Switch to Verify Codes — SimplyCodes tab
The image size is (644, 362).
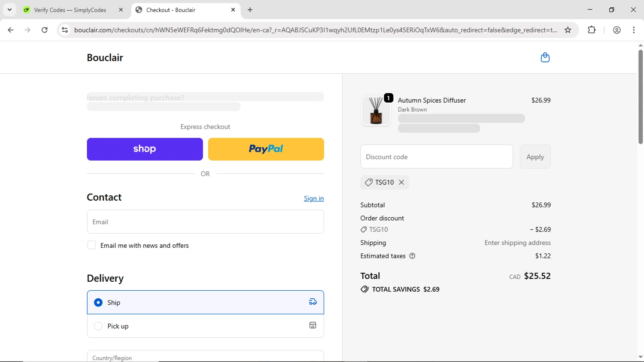70,10
